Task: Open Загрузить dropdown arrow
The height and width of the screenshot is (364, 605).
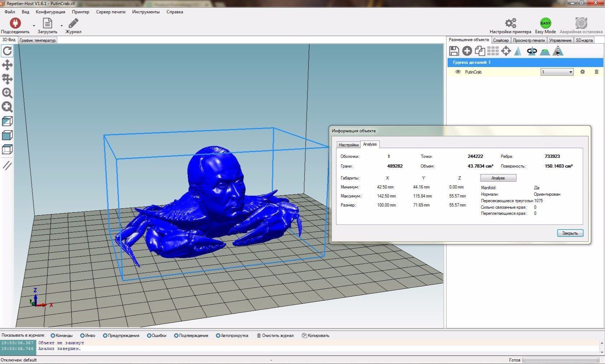Action: pos(62,26)
